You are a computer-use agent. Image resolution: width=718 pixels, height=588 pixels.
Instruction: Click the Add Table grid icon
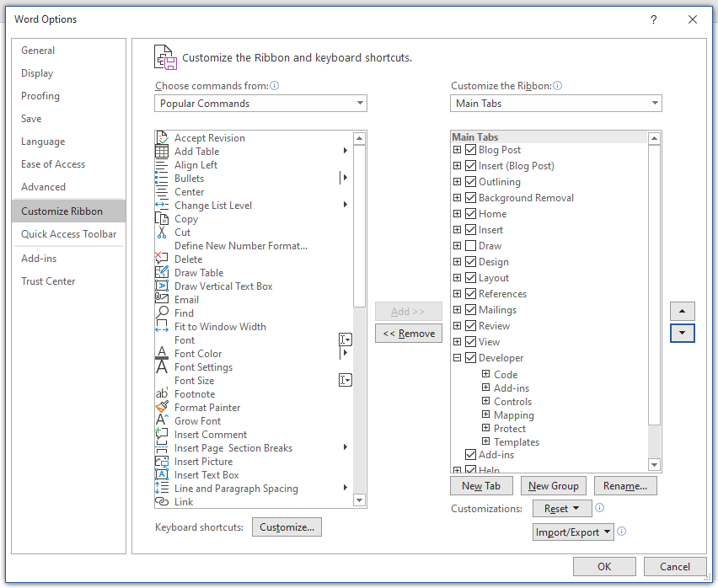(x=162, y=151)
